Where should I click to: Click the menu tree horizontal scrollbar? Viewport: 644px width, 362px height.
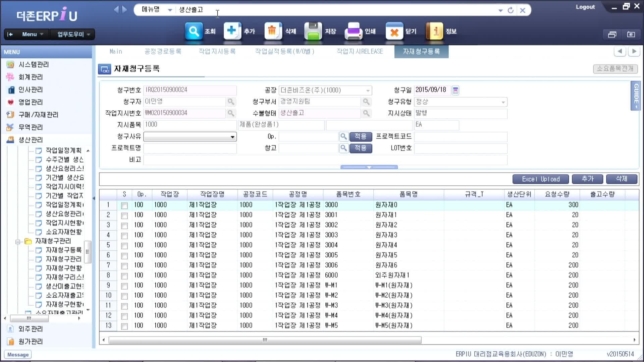pyautogui.click(x=29, y=318)
